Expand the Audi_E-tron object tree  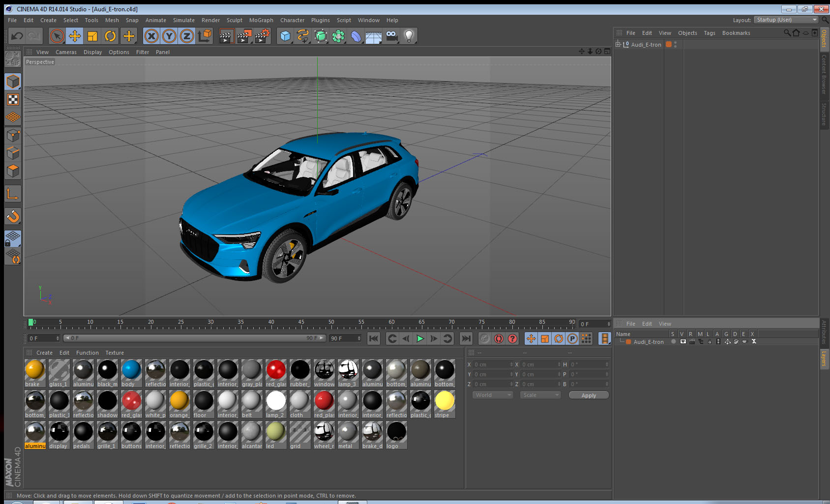(x=618, y=44)
